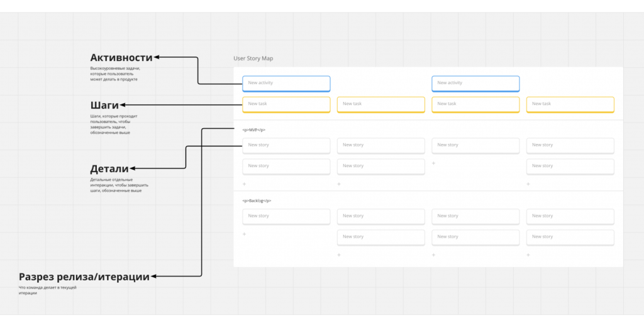
Task: Click the rightmost yellow New task card
Action: 570,104
